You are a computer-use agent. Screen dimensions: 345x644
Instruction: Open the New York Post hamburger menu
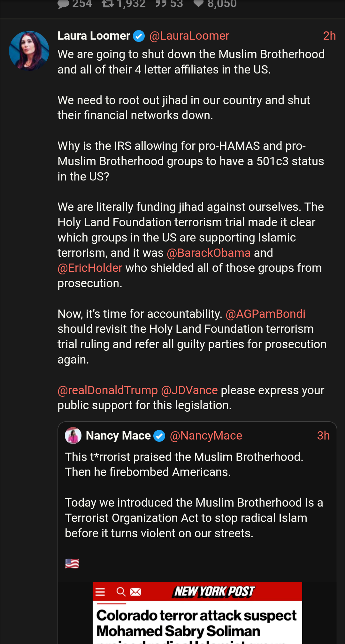pos(100,592)
